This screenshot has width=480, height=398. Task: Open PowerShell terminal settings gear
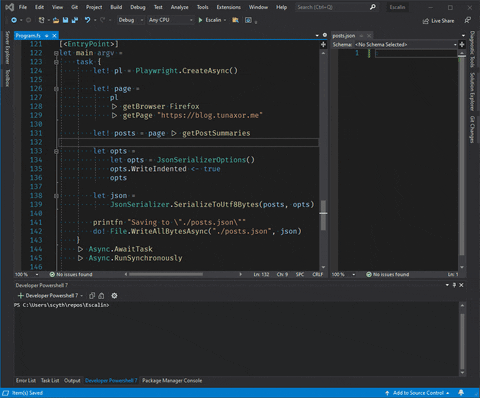click(114, 296)
